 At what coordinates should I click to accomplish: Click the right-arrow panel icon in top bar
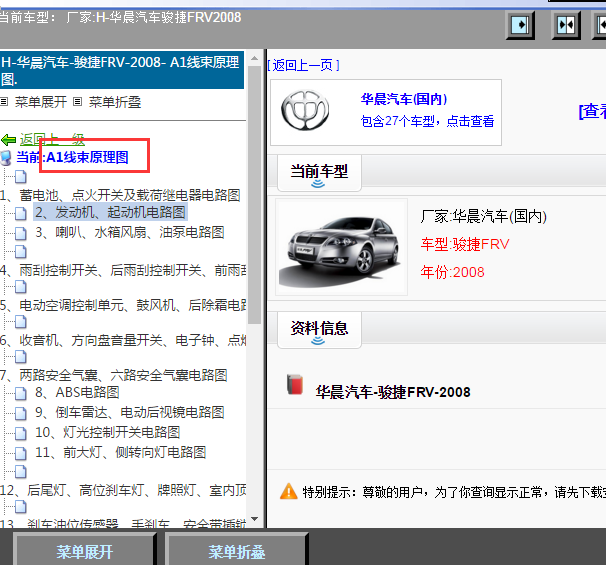pyautogui.click(x=521, y=26)
